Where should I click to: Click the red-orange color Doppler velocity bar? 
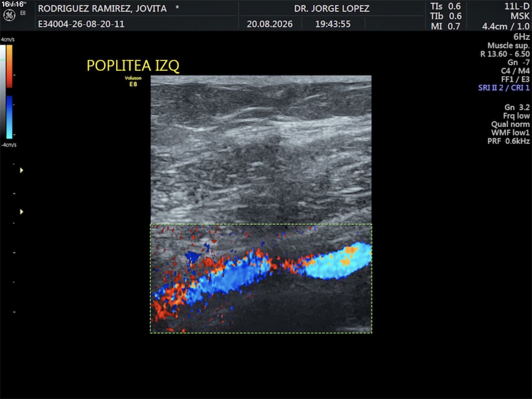coord(9,66)
